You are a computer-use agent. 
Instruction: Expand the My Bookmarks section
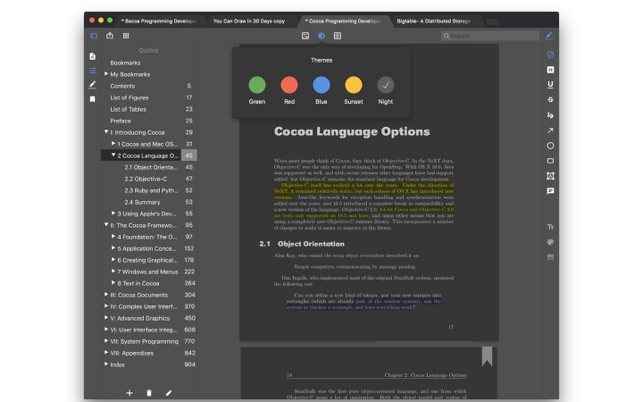point(106,74)
